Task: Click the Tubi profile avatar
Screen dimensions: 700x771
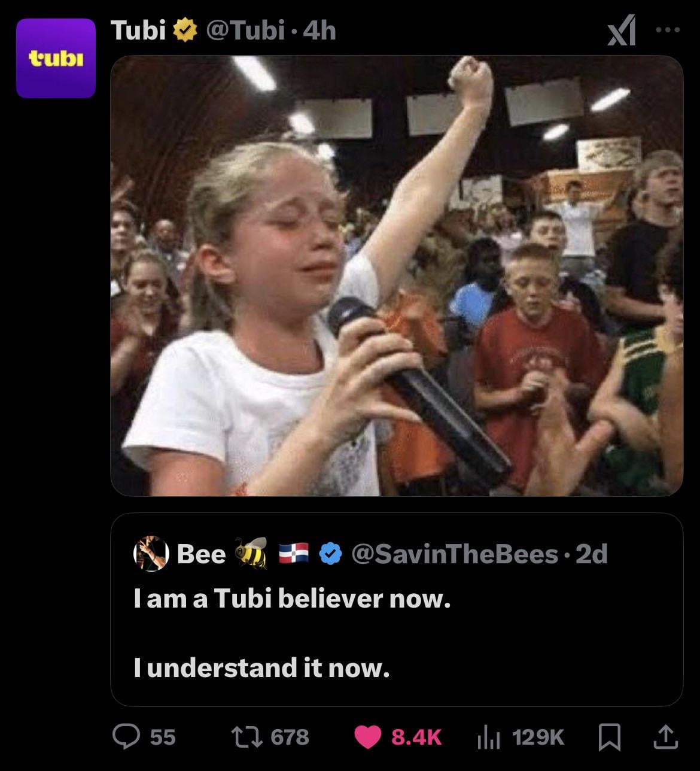Action: [x=56, y=58]
